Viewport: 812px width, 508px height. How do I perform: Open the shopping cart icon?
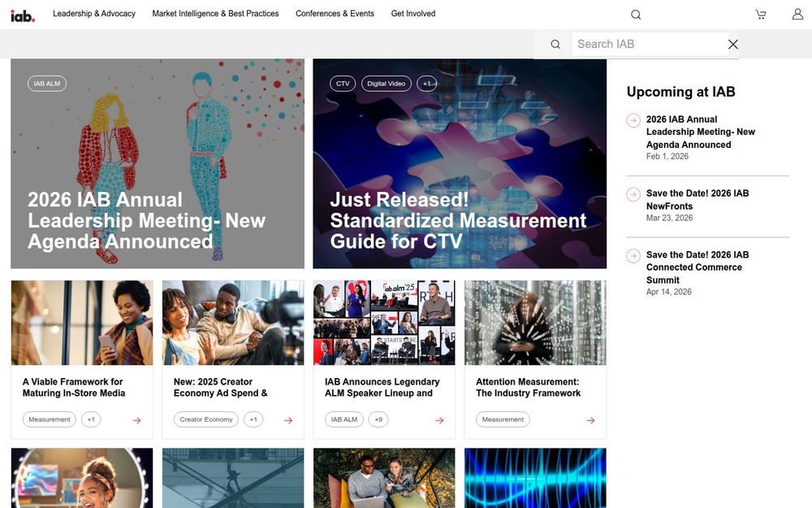pos(761,15)
